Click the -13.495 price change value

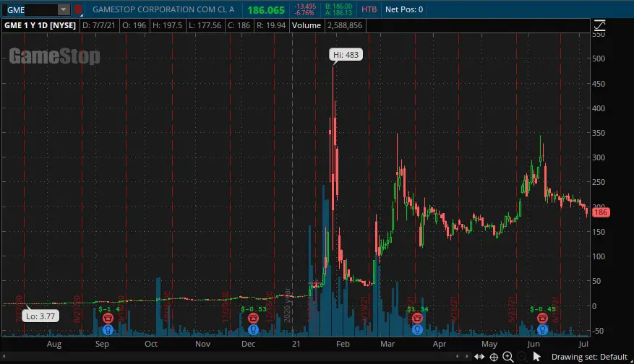[x=305, y=6]
